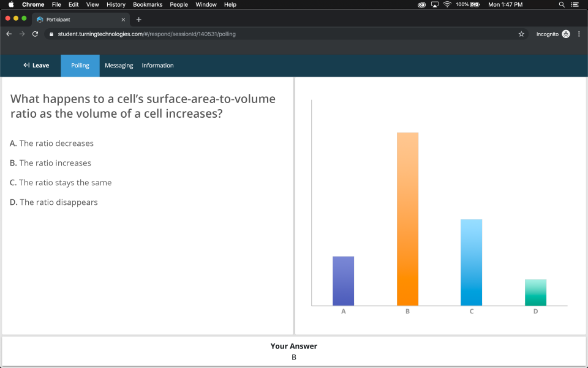Viewport: 588px width, 368px height.
Task: Open Chrome's three-dot menu
Action: click(579, 34)
